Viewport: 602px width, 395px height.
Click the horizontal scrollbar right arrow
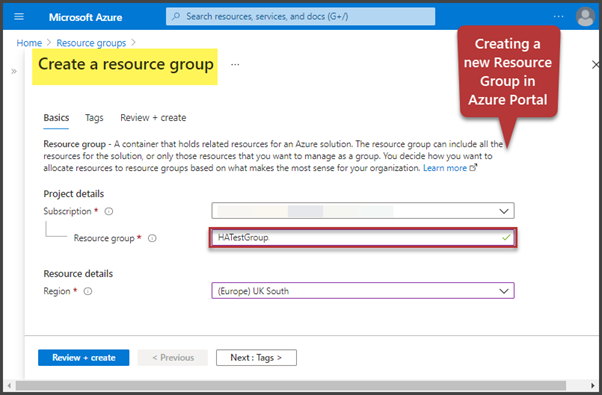coord(593,385)
